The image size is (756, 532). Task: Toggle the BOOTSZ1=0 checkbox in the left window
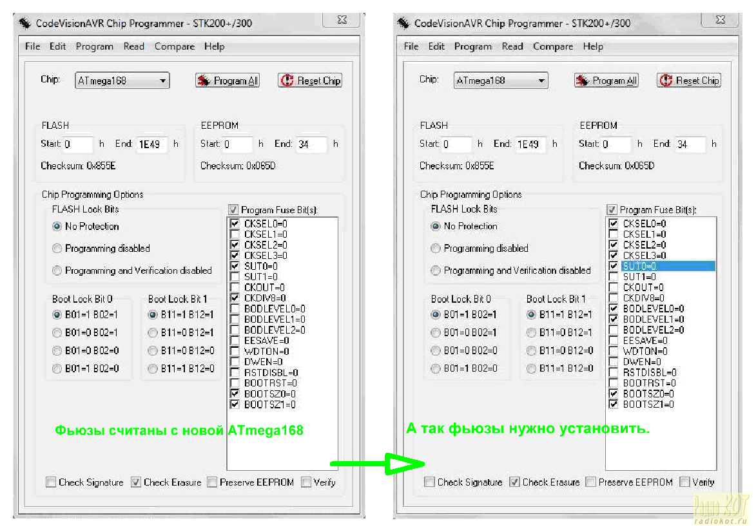pos(235,404)
